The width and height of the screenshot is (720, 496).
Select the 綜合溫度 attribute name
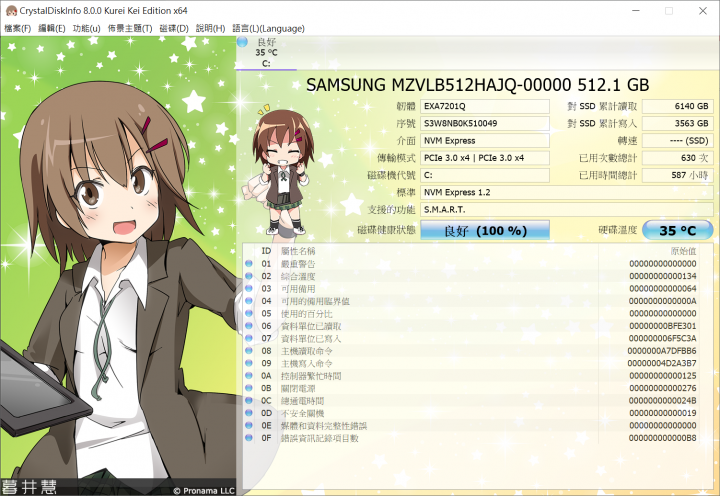pos(298,276)
